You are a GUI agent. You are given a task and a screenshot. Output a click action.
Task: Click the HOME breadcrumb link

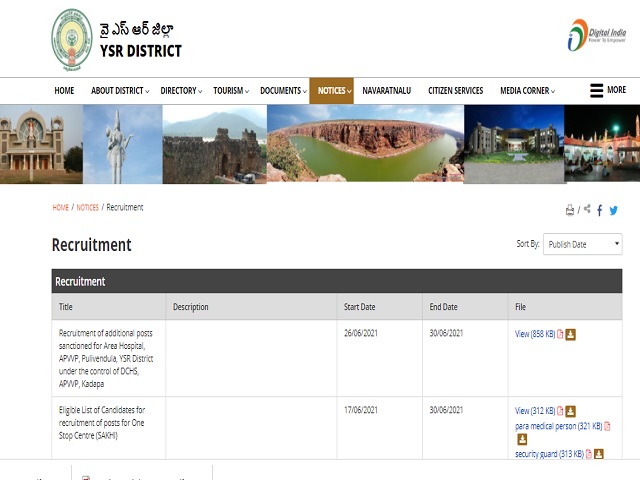pyautogui.click(x=60, y=208)
